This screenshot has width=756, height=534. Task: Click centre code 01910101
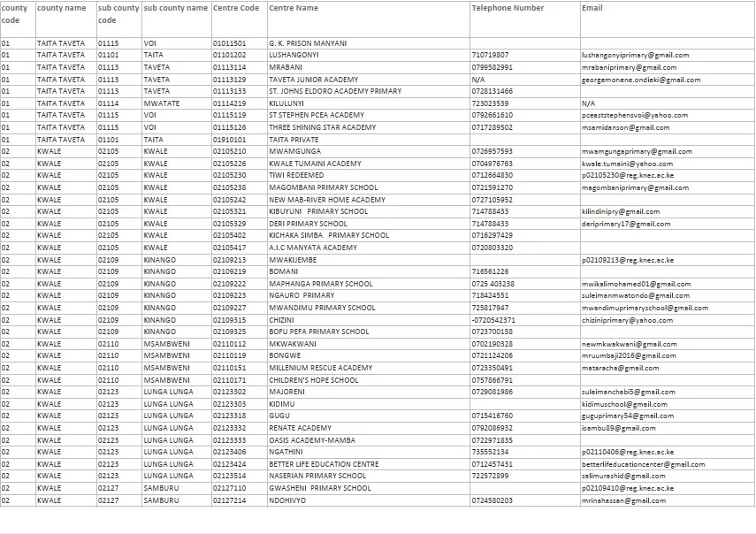pyautogui.click(x=229, y=140)
